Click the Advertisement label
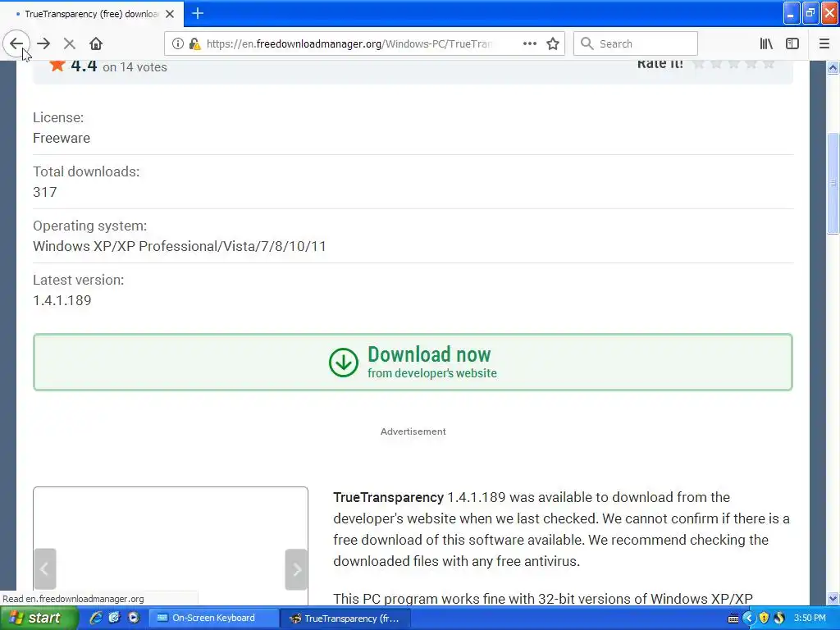 413,431
